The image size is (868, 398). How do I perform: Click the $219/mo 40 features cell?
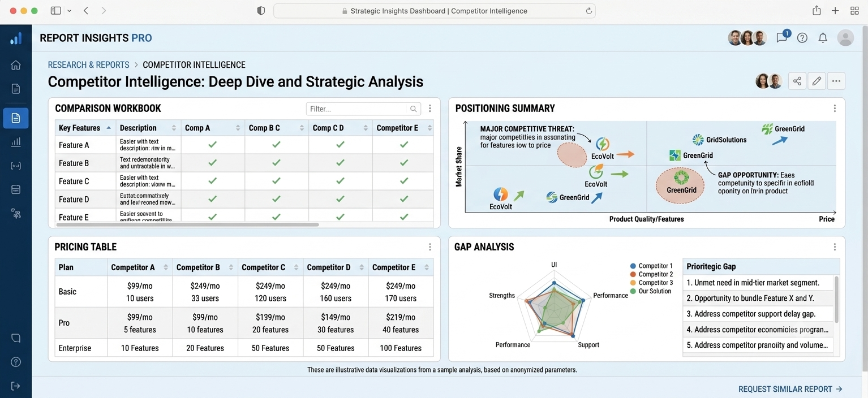click(401, 323)
